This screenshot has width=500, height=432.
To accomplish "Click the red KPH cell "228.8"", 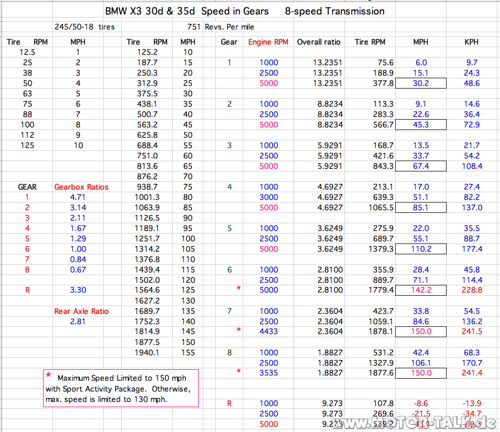I will [x=472, y=290].
